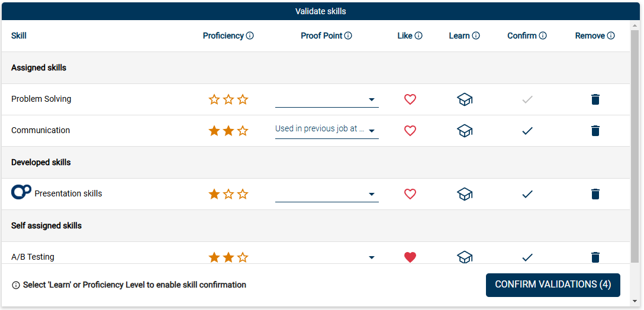Click the Learn graduation cap for Problem Solving

coord(465,99)
